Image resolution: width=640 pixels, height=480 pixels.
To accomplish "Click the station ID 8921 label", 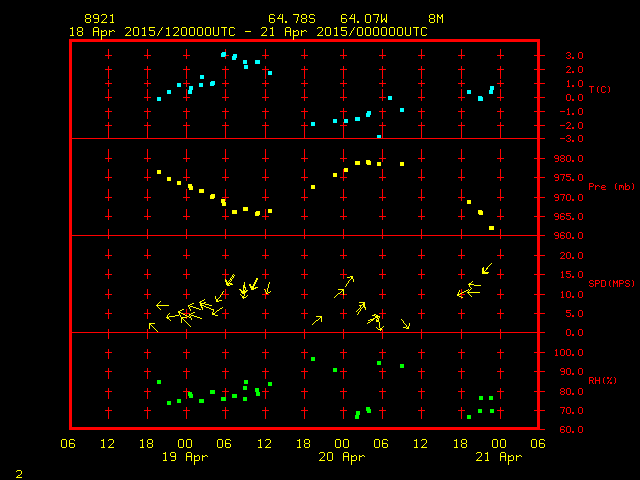I will click(99, 19).
